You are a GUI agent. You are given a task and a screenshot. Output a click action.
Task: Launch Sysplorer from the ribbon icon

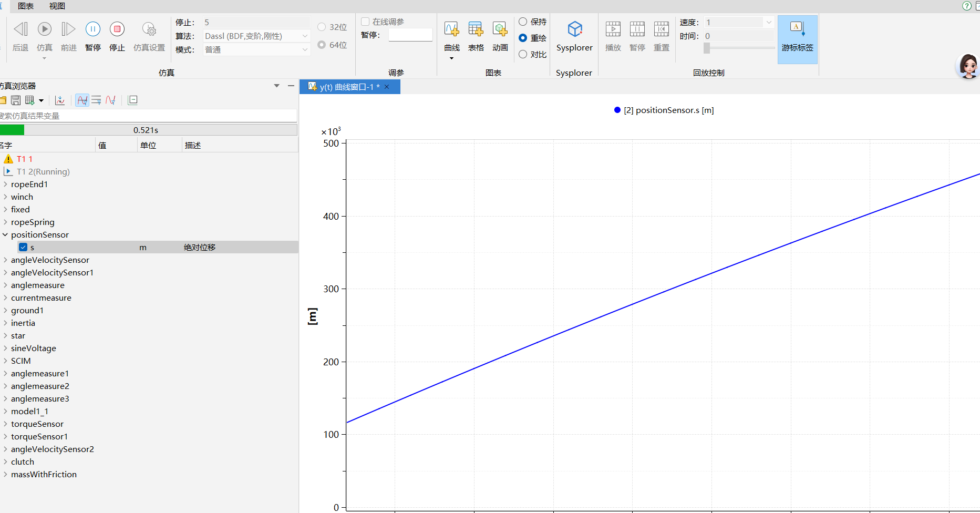pos(575,29)
